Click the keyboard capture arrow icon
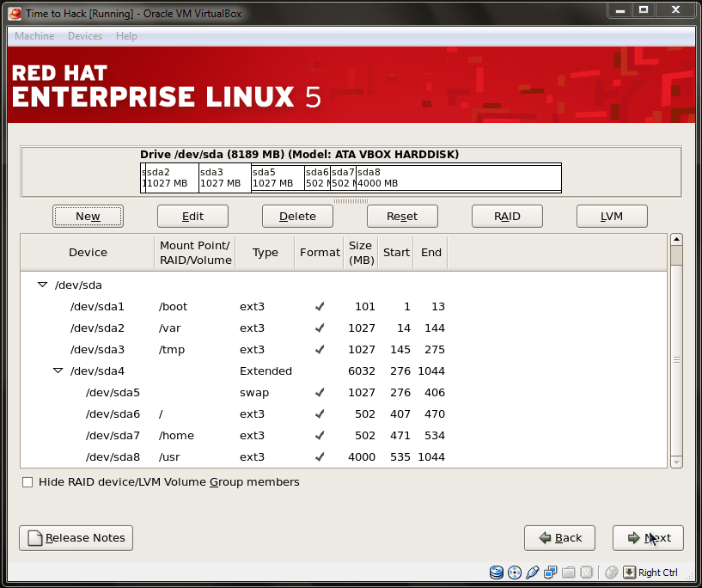The width and height of the screenshot is (702, 588). coord(629,572)
